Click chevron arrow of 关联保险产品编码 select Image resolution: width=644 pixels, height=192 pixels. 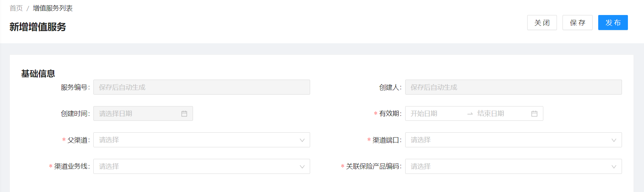614,167
